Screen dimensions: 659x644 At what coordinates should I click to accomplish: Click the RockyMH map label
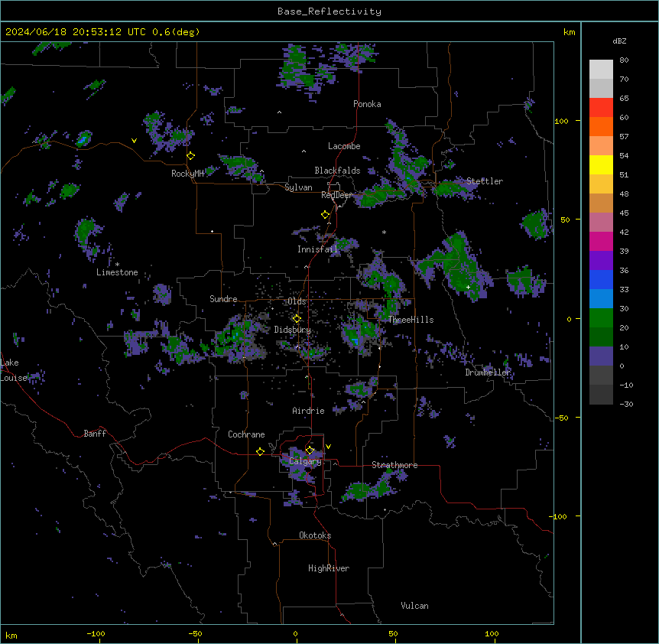coord(187,174)
